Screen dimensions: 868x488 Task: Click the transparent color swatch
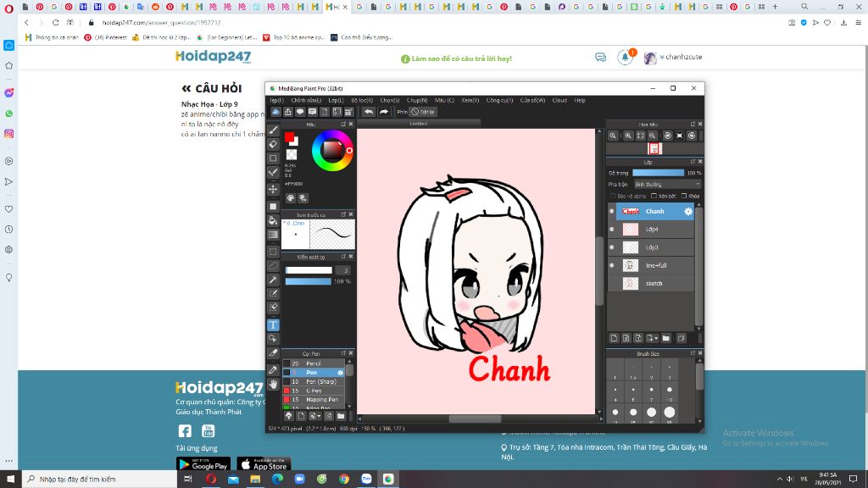[x=292, y=155]
